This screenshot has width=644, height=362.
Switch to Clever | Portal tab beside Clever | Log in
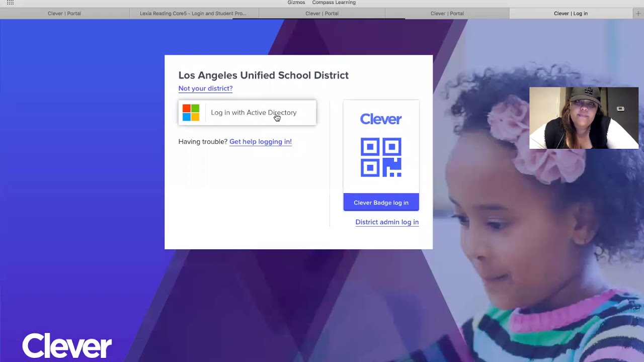click(447, 14)
